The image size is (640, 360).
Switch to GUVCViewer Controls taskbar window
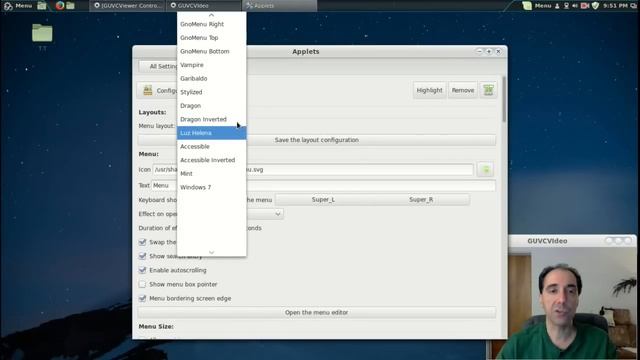pos(128,6)
